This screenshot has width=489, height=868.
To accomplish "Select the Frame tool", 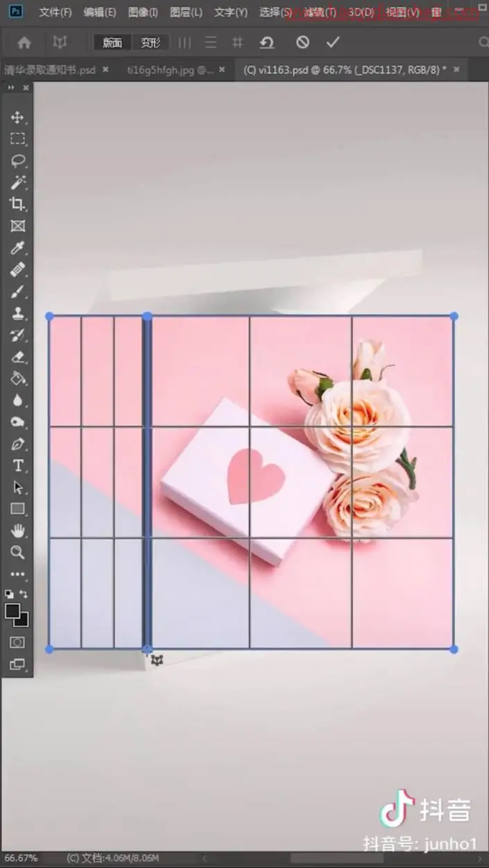I will [17, 226].
